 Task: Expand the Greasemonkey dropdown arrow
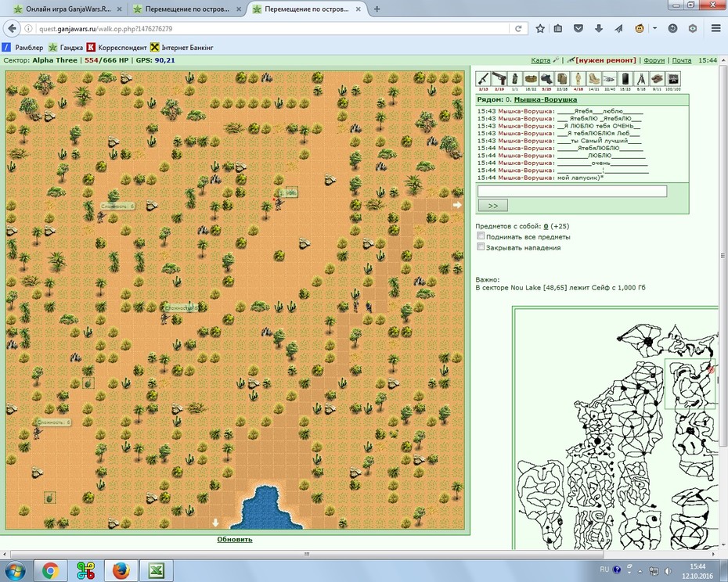coord(654,28)
